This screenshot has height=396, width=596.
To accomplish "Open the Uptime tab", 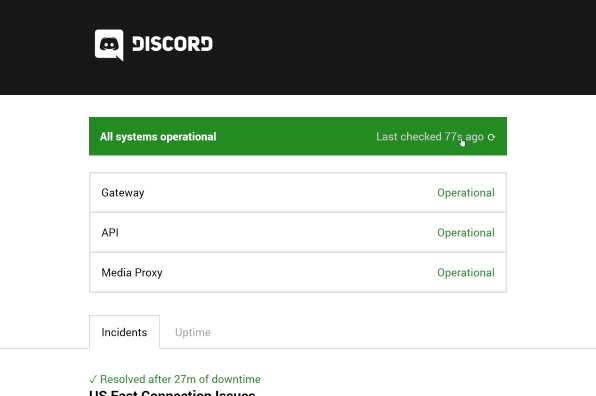I will [x=193, y=332].
